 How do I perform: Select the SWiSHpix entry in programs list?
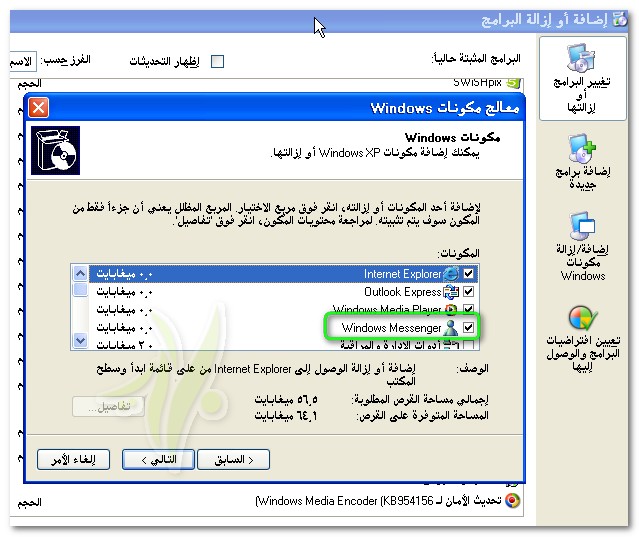point(477,83)
